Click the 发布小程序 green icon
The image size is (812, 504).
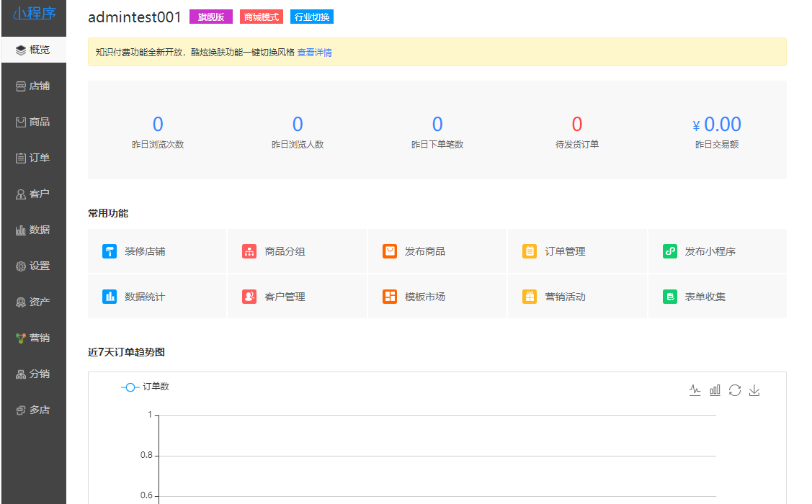[670, 251]
